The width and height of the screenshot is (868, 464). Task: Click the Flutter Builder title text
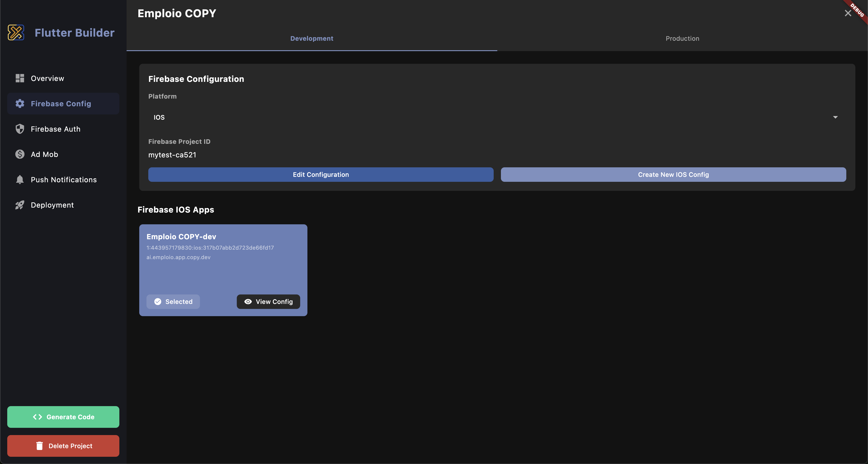(74, 33)
